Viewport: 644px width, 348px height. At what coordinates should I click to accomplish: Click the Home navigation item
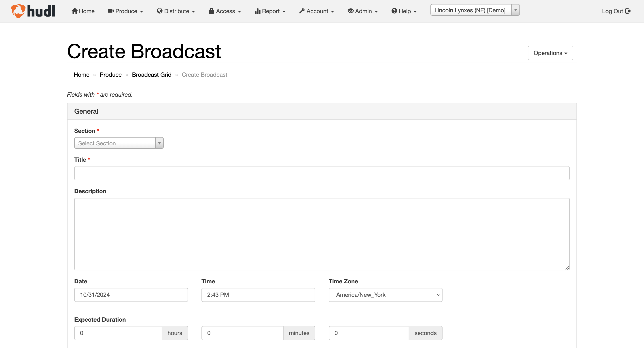pos(83,11)
